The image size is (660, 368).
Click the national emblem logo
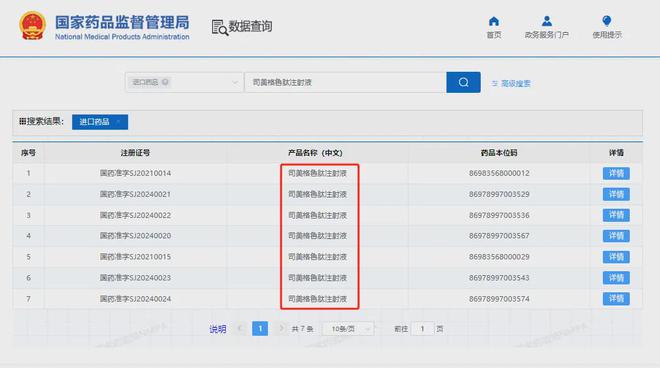pos(32,26)
